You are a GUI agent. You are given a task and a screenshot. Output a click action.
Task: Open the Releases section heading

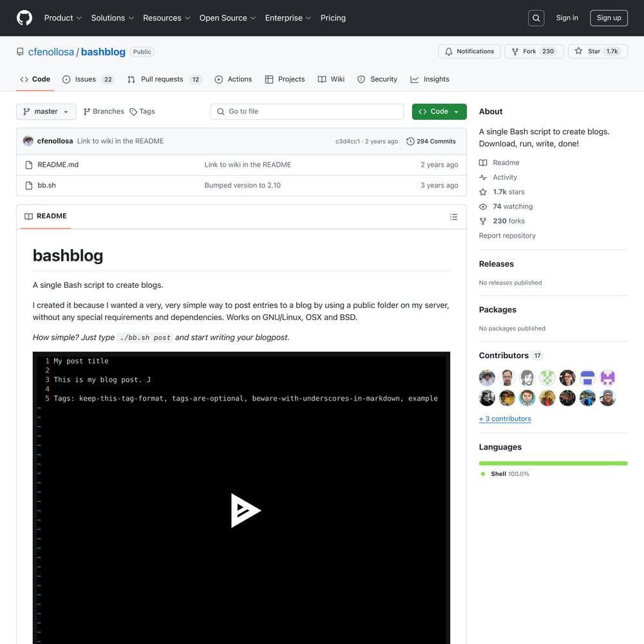tap(496, 264)
